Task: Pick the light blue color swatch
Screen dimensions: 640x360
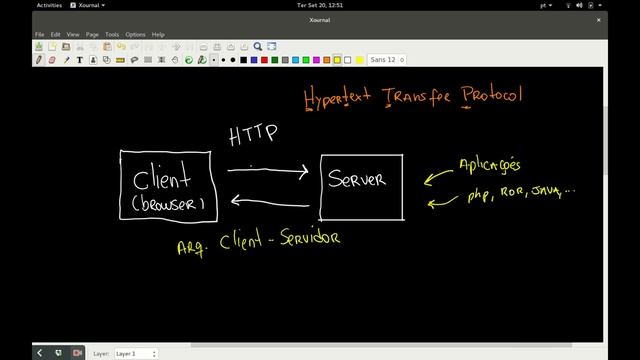Action: click(x=296, y=60)
